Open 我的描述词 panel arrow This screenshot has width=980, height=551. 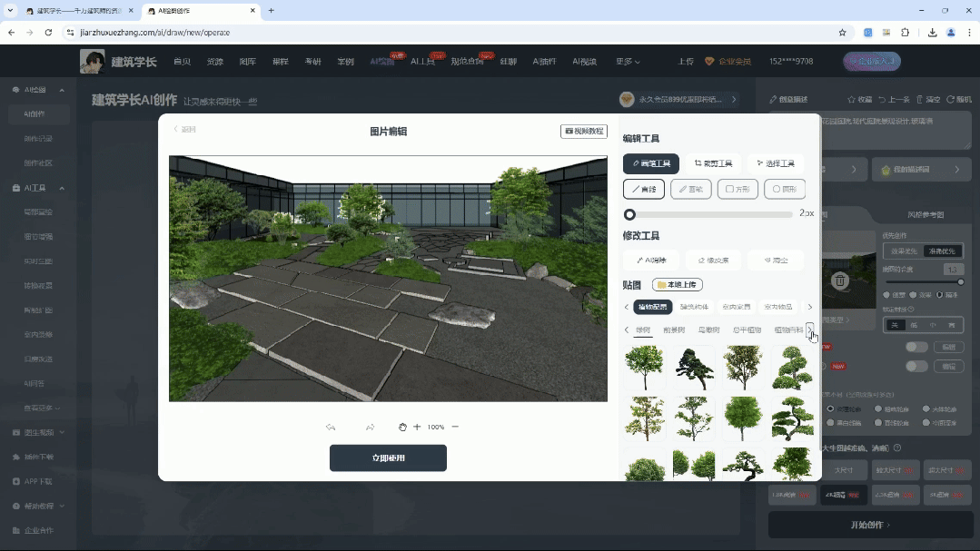[957, 170]
